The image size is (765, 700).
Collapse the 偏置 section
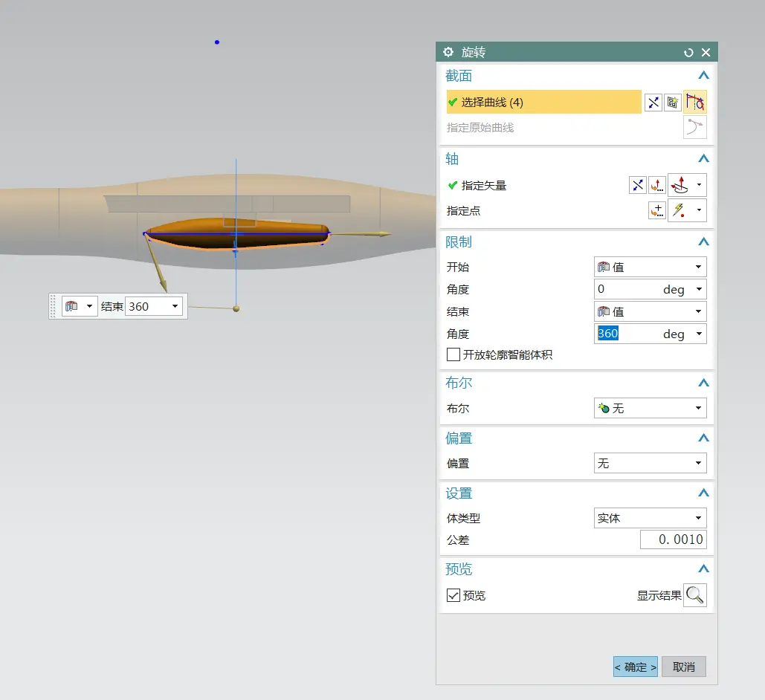703,438
